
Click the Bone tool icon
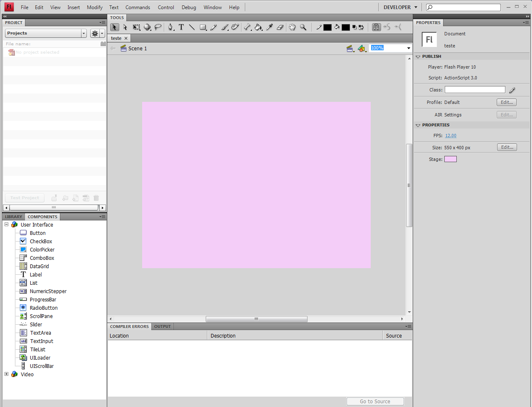coord(247,27)
